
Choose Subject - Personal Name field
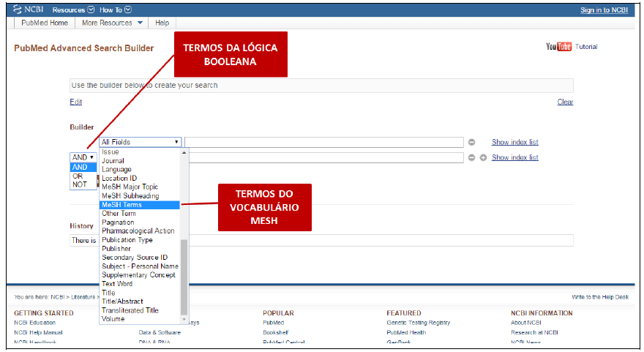coord(139,266)
